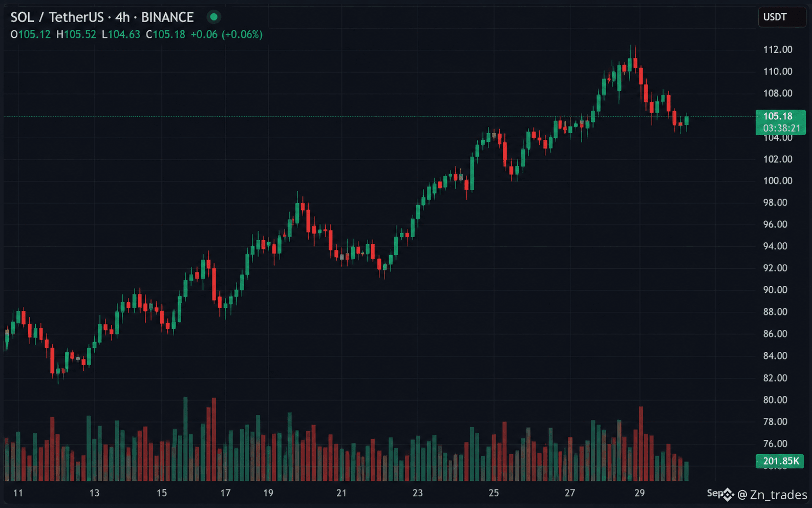Image resolution: width=812 pixels, height=508 pixels.
Task: Click the 94.00 price axis label
Action: point(775,246)
